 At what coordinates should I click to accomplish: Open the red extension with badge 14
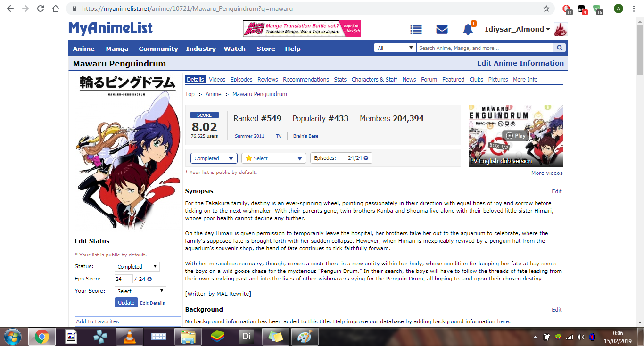[567, 9]
